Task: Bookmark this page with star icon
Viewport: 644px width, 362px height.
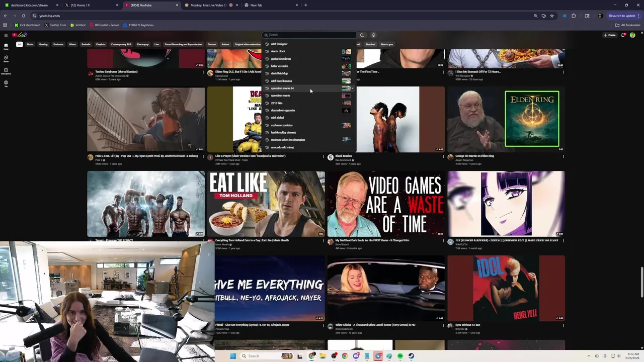Action: 552,16
